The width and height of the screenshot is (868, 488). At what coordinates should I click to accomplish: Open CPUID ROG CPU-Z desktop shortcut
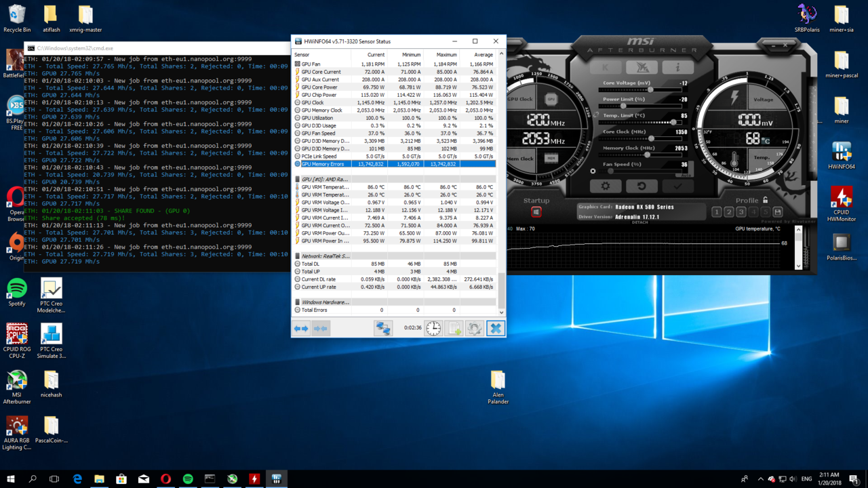tap(17, 340)
